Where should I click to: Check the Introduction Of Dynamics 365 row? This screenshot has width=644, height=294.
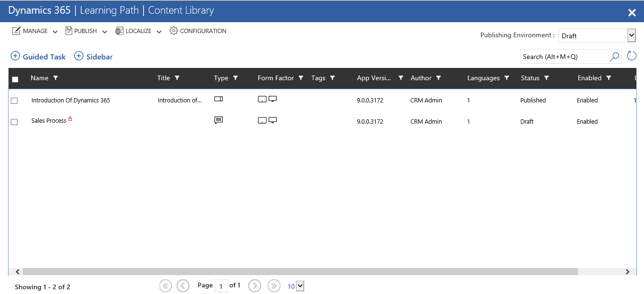pos(14,101)
